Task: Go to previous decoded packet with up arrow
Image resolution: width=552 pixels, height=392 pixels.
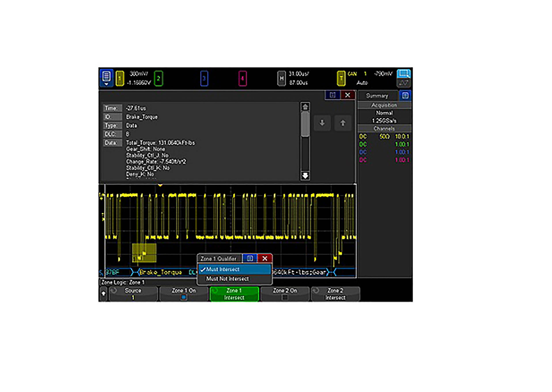Action: (343, 123)
